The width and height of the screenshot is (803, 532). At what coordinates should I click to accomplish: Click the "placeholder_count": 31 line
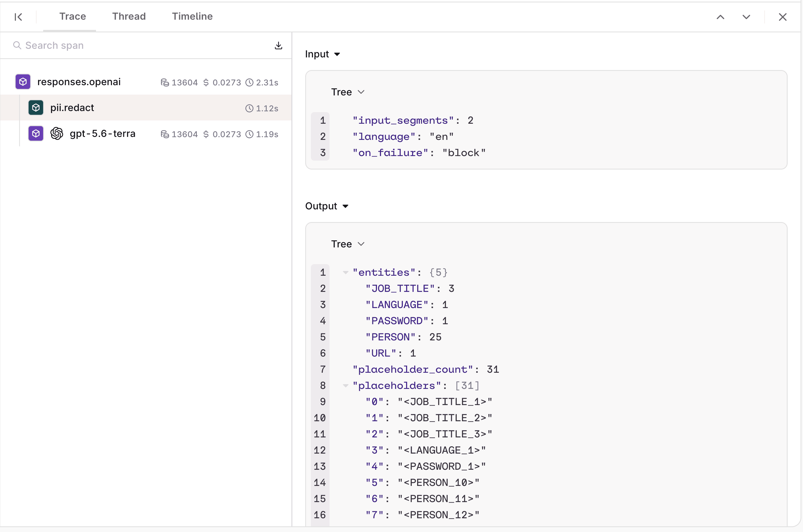tap(425, 369)
